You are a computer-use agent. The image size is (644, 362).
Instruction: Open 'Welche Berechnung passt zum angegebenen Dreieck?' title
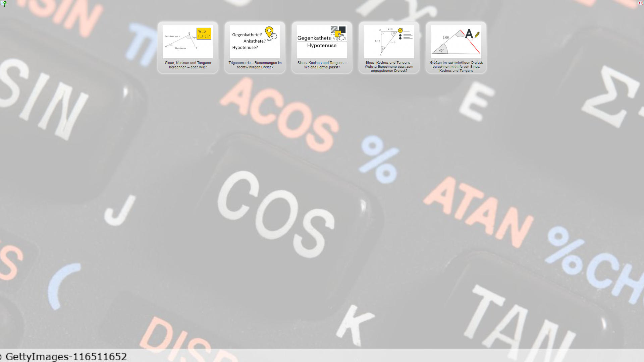(x=389, y=67)
